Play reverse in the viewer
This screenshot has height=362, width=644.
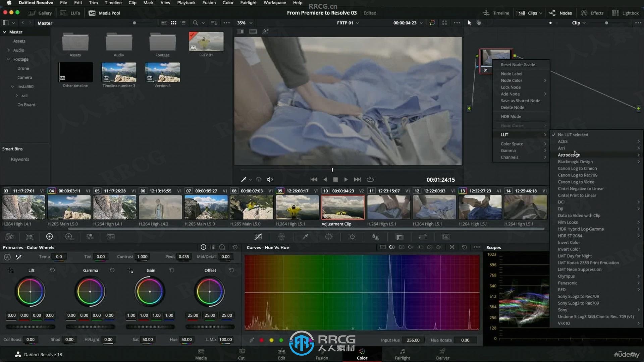click(x=325, y=179)
